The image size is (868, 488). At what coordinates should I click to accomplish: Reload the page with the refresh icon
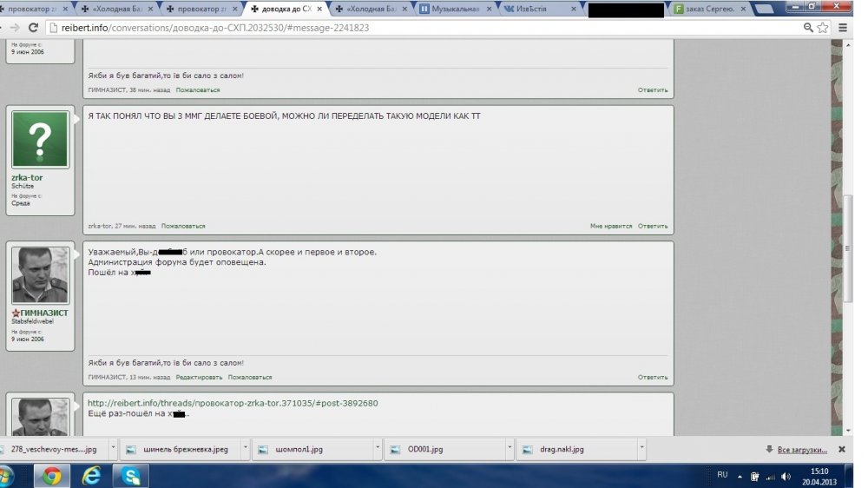[33, 28]
